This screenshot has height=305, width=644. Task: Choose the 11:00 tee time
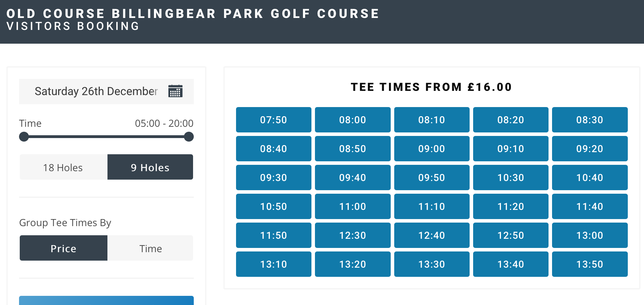[x=352, y=206]
